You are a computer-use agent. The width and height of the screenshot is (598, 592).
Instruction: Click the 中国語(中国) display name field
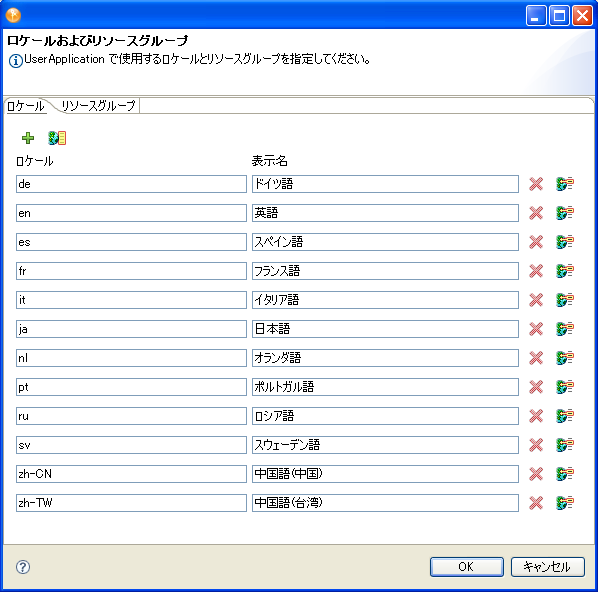385,474
